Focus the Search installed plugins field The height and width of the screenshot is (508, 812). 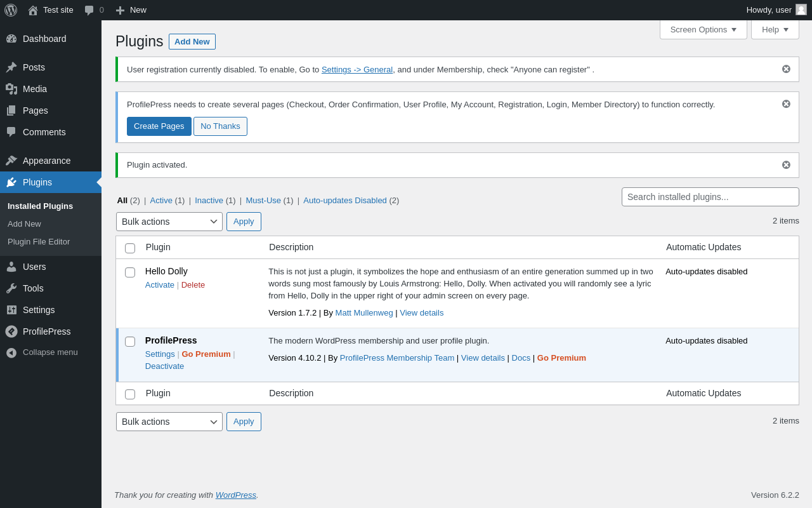click(x=710, y=197)
